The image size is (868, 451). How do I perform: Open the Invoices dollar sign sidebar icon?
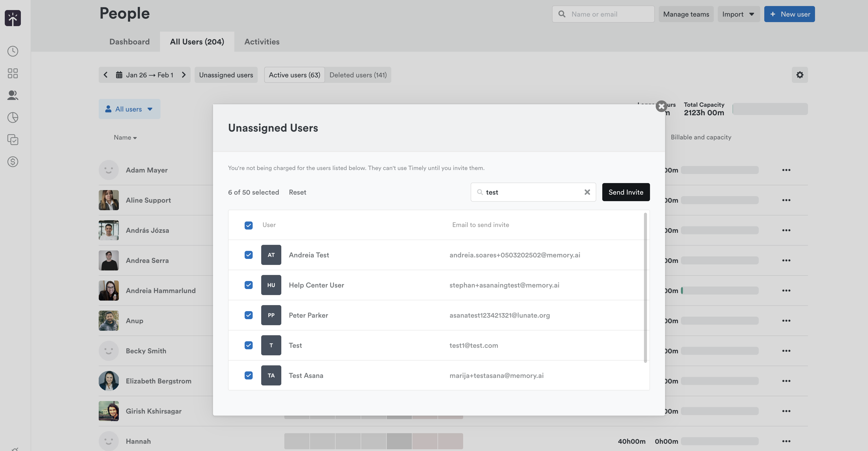13,162
